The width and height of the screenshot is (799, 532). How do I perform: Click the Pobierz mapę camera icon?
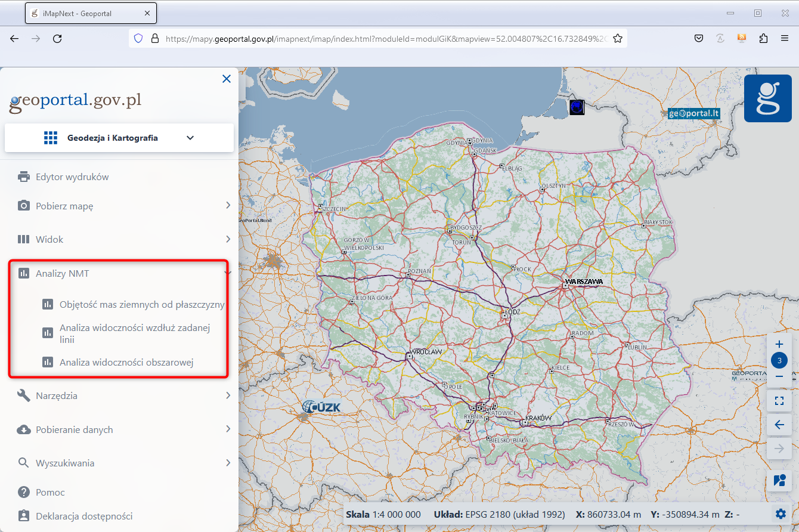pos(24,205)
